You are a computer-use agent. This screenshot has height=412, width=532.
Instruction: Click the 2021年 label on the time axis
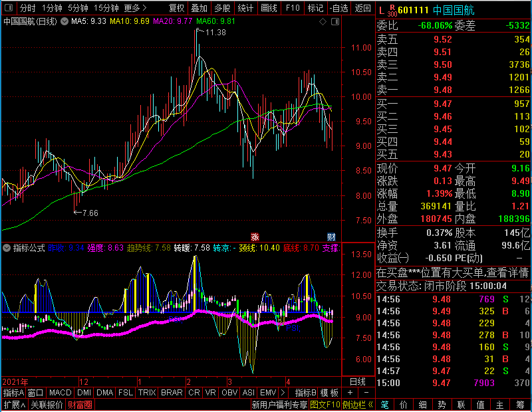tap(15, 382)
